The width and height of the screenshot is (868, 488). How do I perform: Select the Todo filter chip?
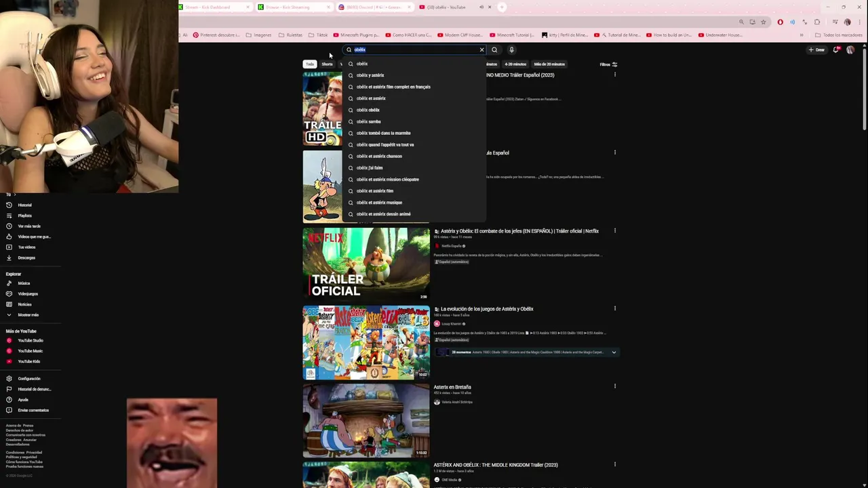coord(310,64)
